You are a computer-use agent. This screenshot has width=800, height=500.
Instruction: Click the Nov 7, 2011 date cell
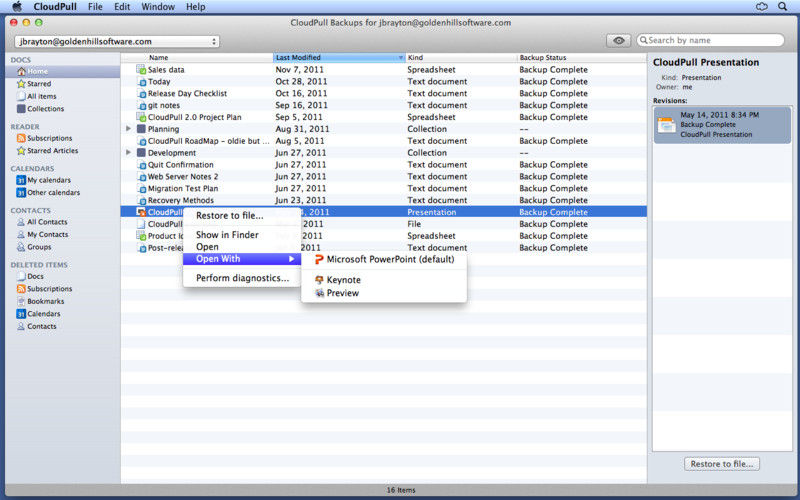point(299,69)
